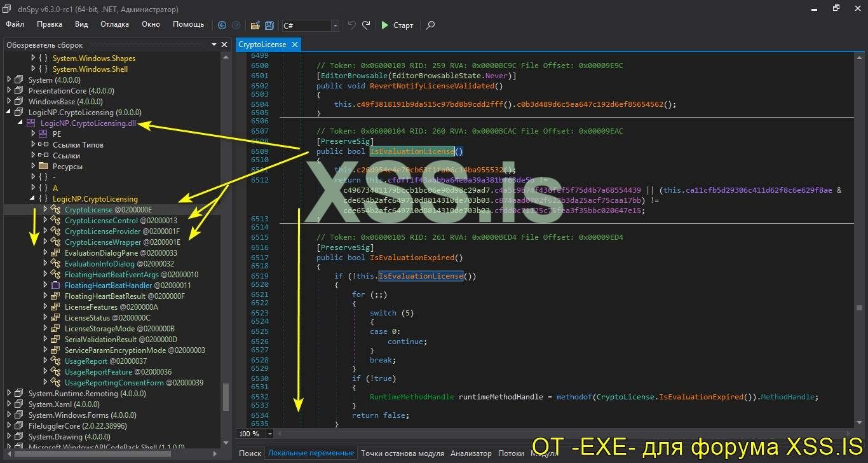Select FloatingHeartBeatResult in the tree

(x=125, y=296)
